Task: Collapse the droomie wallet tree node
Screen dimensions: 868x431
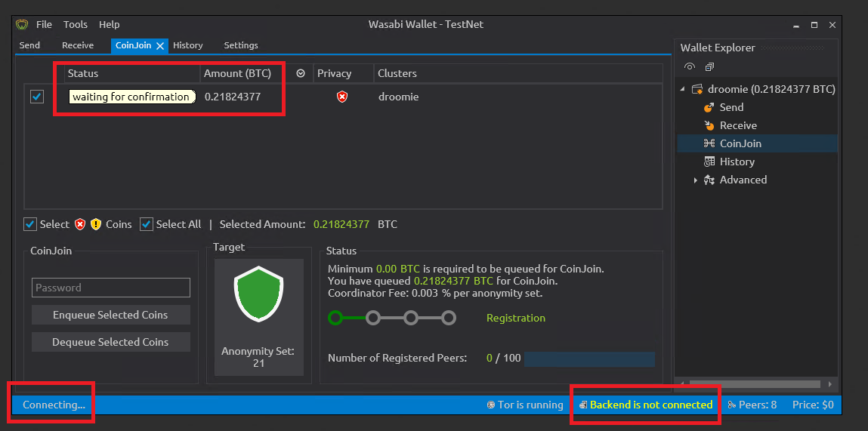Action: 682,89
